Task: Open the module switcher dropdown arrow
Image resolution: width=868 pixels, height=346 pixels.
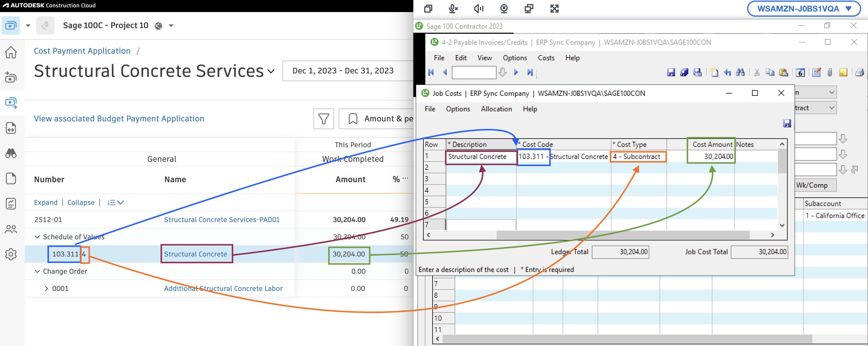Action: point(28,26)
